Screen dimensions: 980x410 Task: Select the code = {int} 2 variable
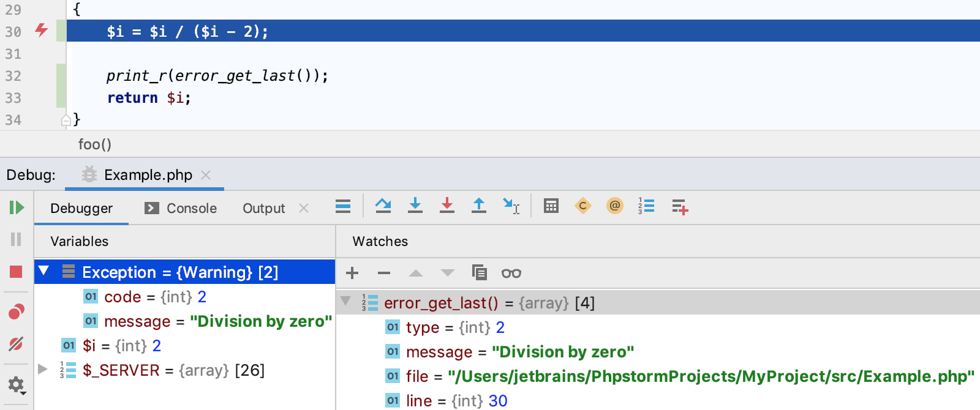coord(185,297)
